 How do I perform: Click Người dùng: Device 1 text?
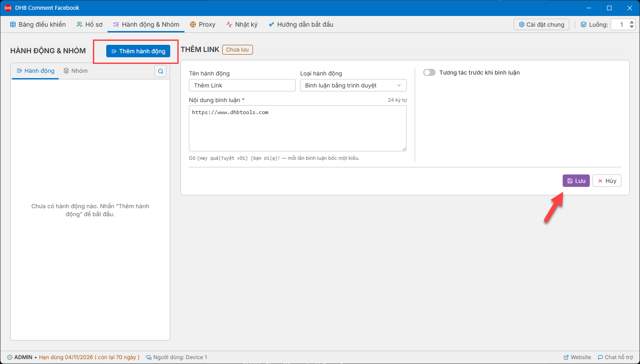click(180, 357)
